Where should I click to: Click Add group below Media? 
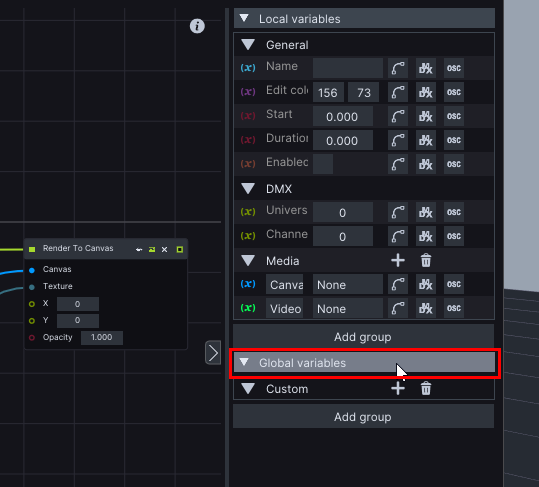(364, 337)
